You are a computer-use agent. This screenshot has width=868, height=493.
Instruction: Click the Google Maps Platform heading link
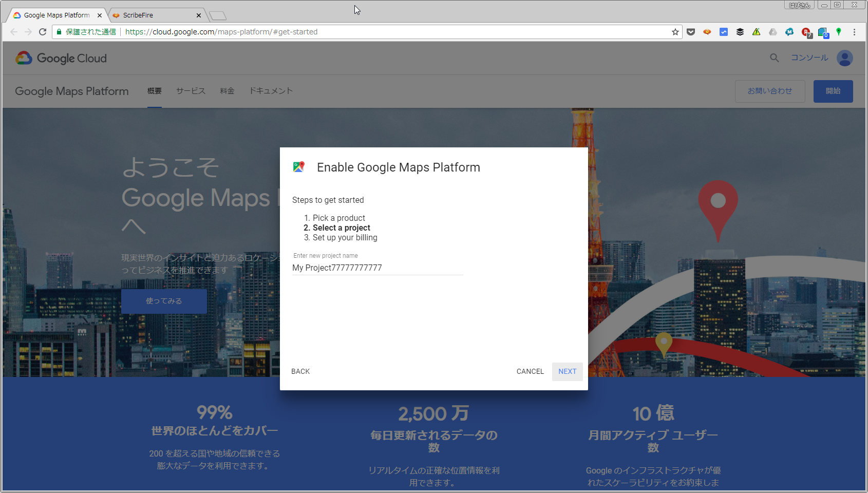[72, 91]
